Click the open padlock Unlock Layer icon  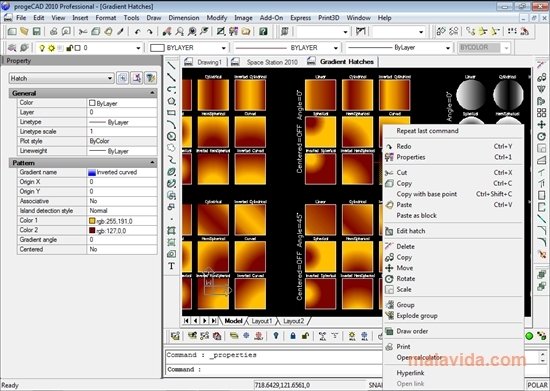305,336
